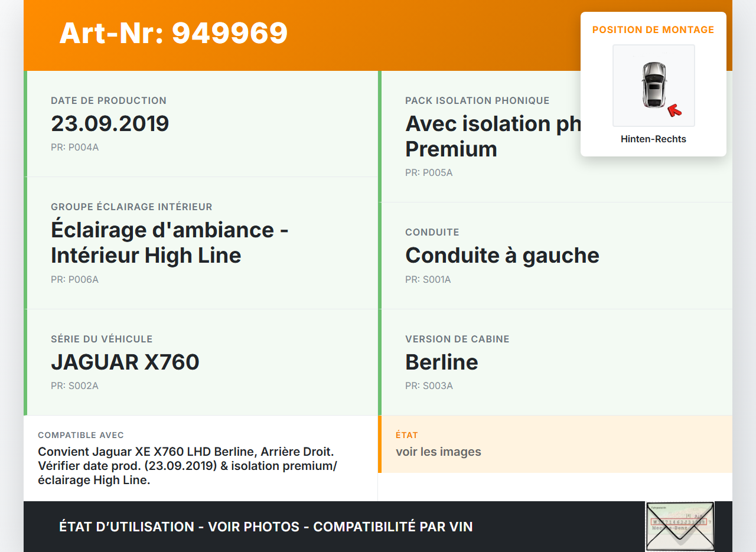Click the envelope VIN contact icon
This screenshot has width=756, height=552.
point(679,526)
